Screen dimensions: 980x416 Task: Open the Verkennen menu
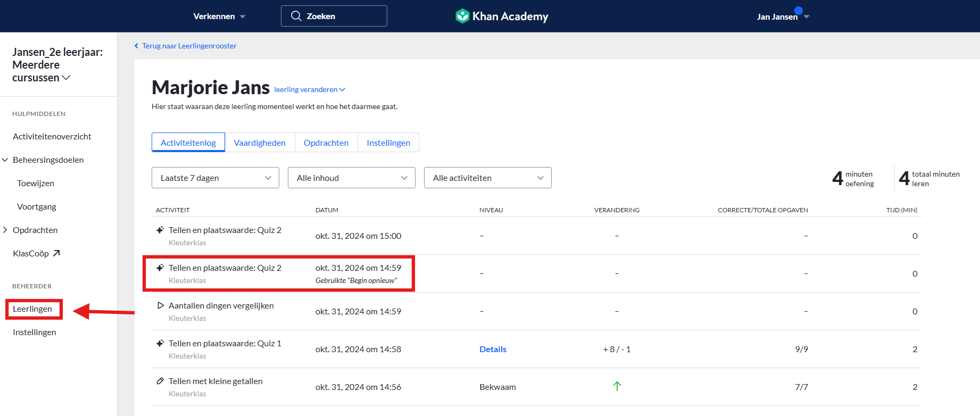(219, 16)
